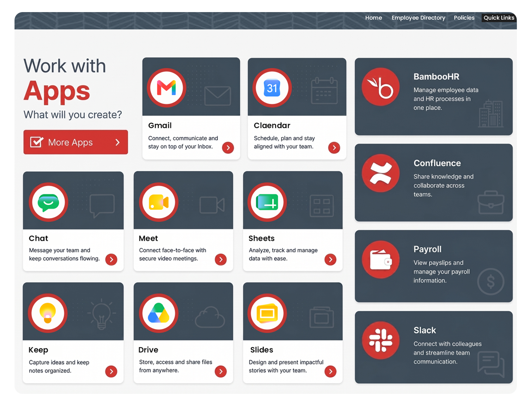The height and width of the screenshot is (406, 532).
Task: Click the Keep lightbulb icon
Action: pyautogui.click(x=48, y=313)
